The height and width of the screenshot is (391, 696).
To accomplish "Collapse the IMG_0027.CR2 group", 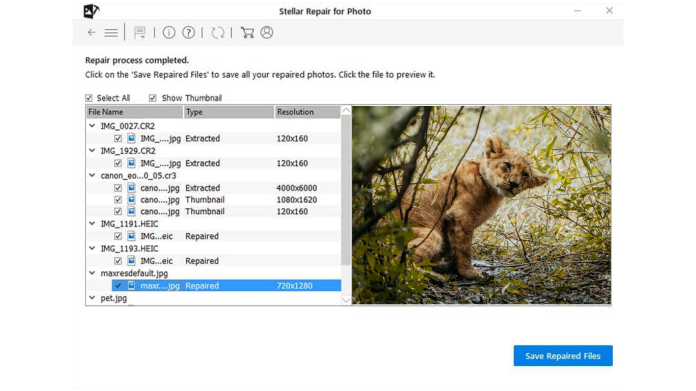I will (x=92, y=126).
